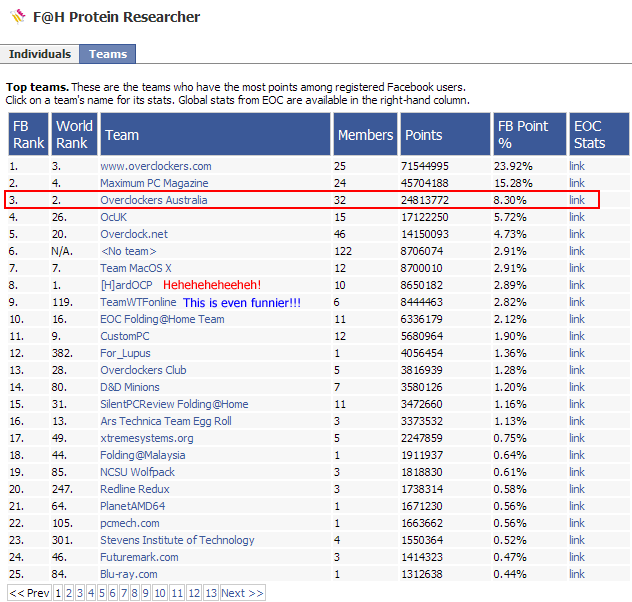Switch to the Individuals tab

click(x=40, y=54)
